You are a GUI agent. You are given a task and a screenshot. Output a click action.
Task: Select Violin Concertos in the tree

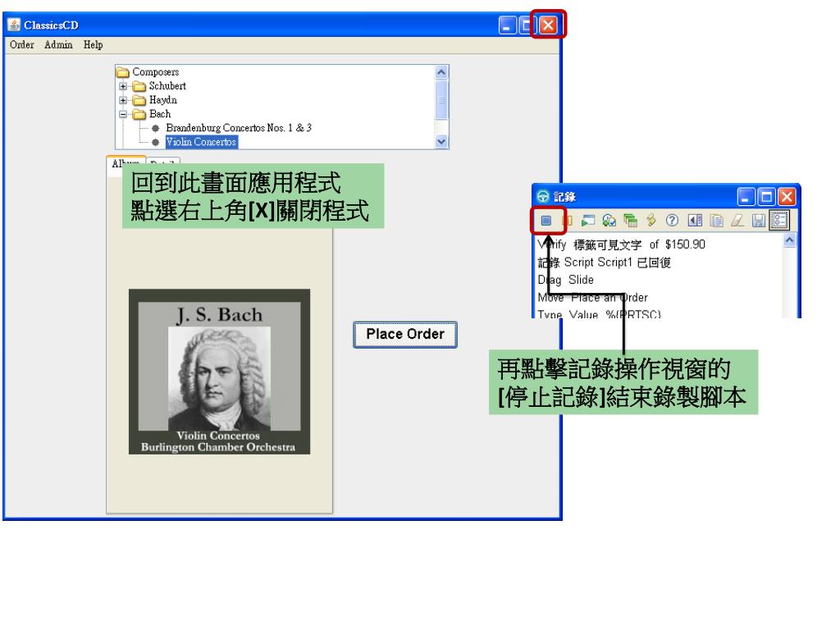pos(202,142)
